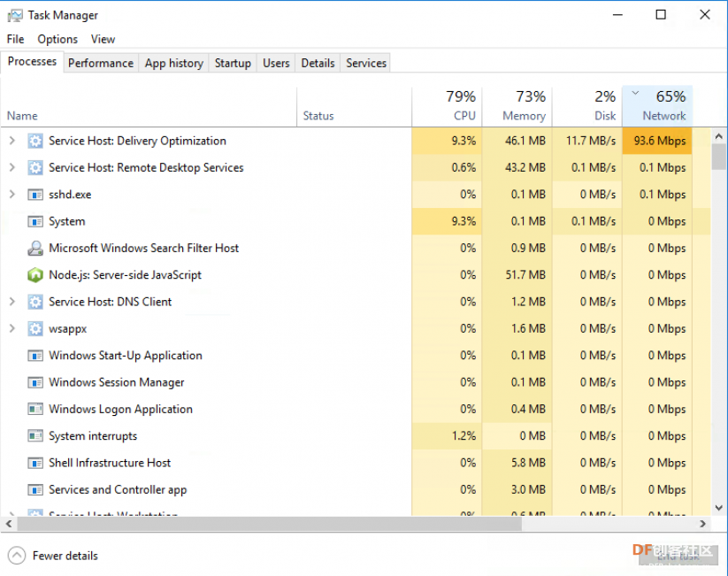Click the Node.js hexagon icon

point(35,275)
